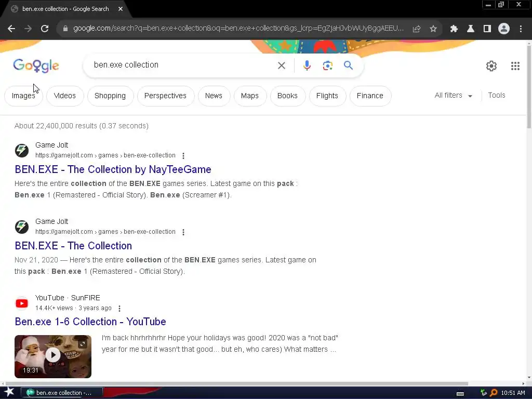The height and width of the screenshot is (399, 532).
Task: Clear the search box with the X
Action: click(282, 65)
